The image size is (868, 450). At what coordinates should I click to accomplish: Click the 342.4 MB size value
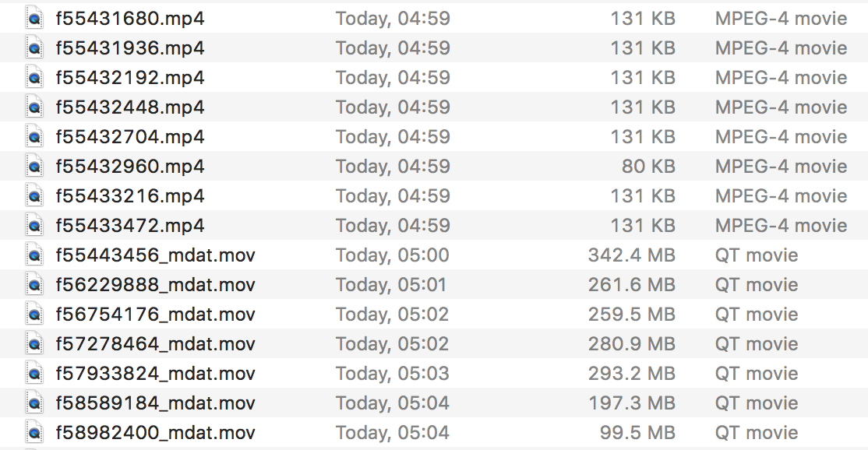click(x=631, y=255)
